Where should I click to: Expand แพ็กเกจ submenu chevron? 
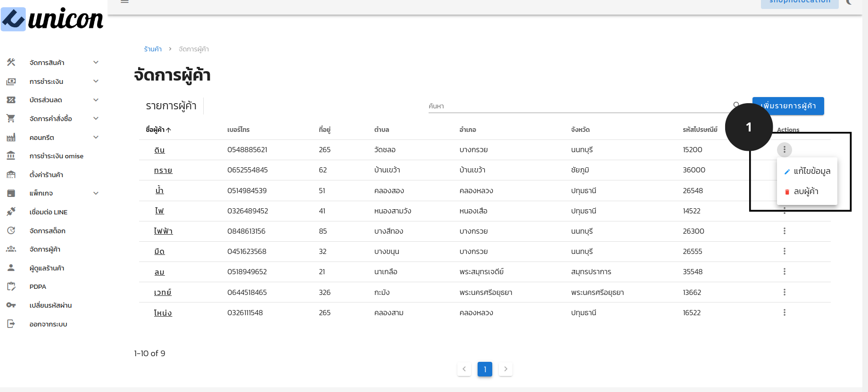coord(96,193)
